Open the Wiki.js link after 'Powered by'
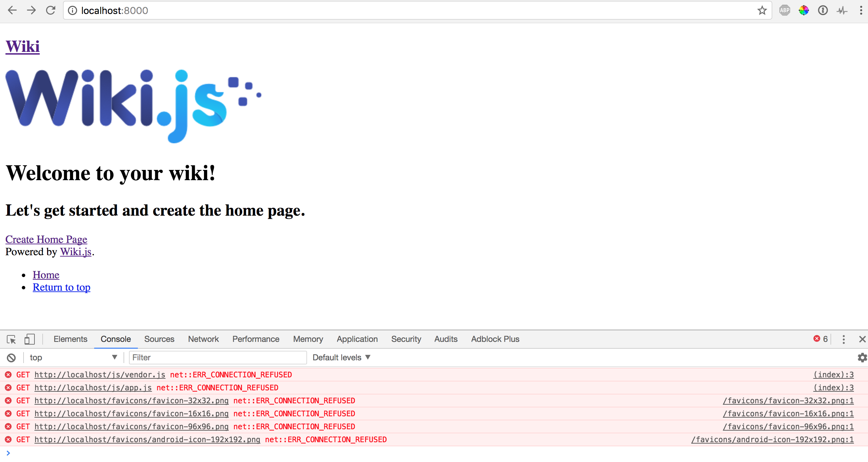 point(76,251)
